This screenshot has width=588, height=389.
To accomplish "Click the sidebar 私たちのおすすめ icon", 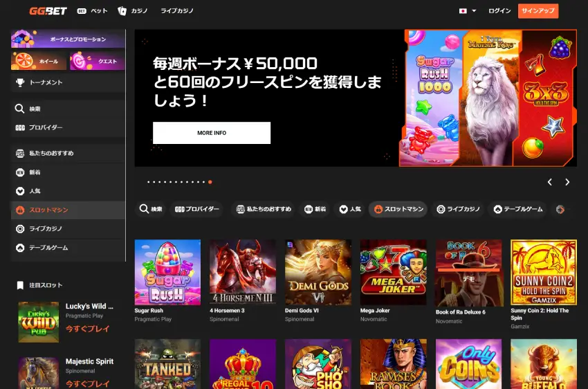I will (20, 154).
